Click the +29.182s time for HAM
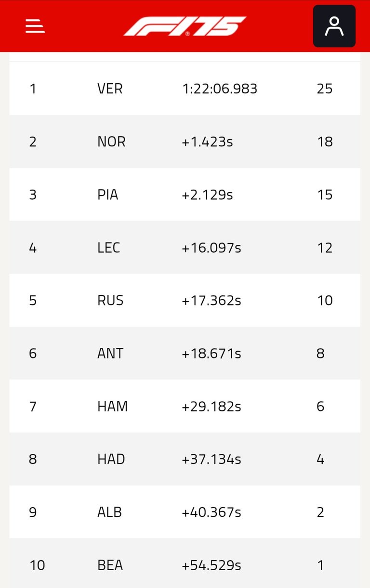This screenshot has height=588, width=370. [x=211, y=406]
